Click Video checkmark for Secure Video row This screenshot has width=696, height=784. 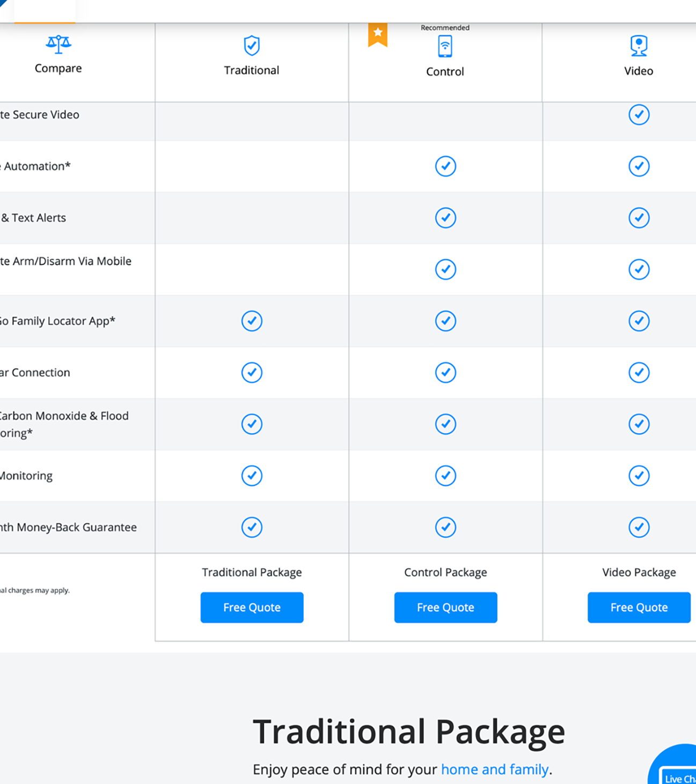[639, 115]
